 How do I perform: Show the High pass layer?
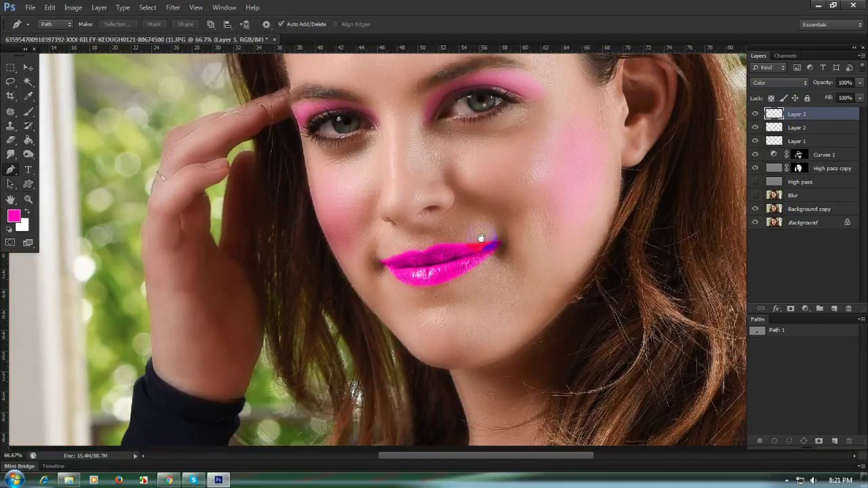point(755,182)
